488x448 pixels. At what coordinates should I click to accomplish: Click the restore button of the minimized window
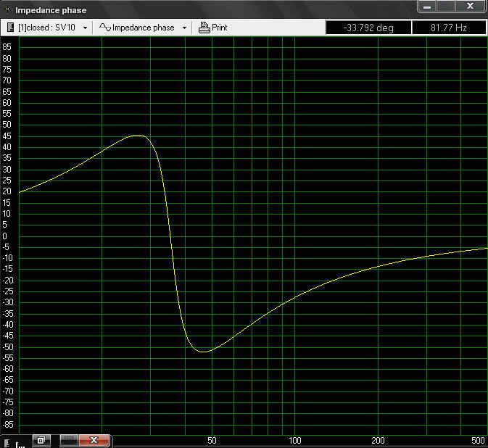click(x=41, y=440)
